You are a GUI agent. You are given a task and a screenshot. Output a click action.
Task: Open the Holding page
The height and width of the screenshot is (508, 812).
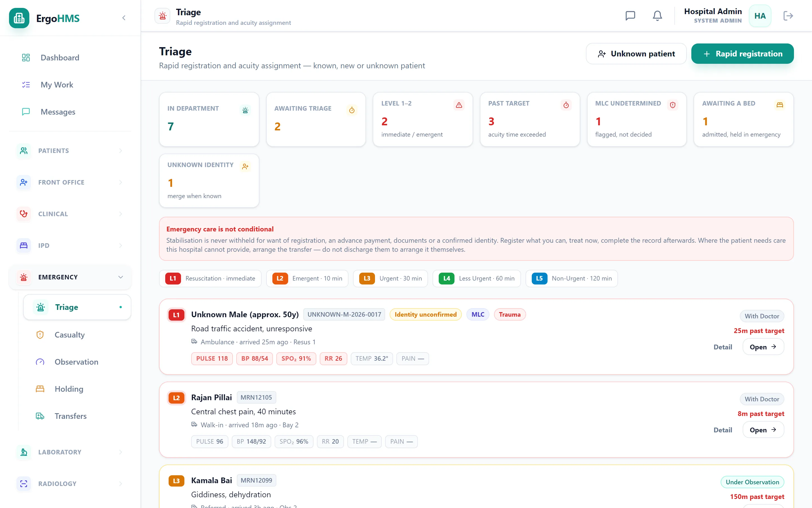pyautogui.click(x=77, y=389)
